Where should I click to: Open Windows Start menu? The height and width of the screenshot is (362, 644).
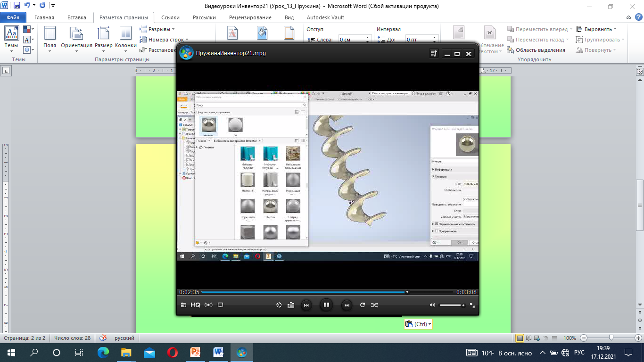[11, 353]
